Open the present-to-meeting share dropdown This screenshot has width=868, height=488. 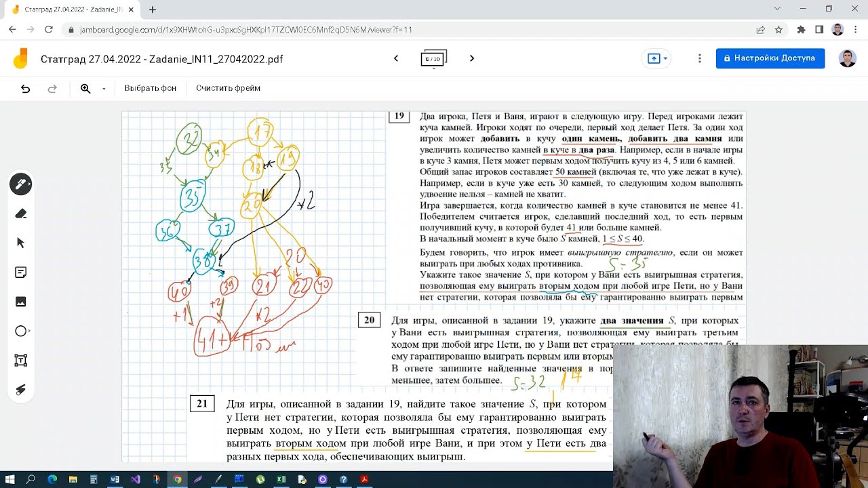[658, 58]
